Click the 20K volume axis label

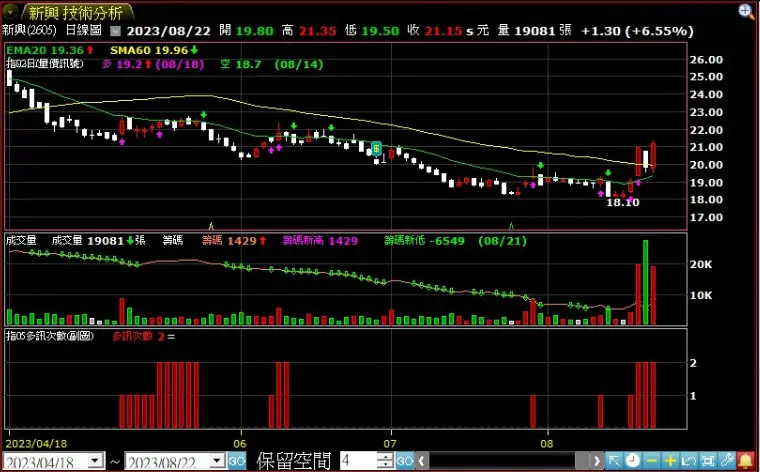coord(701,265)
